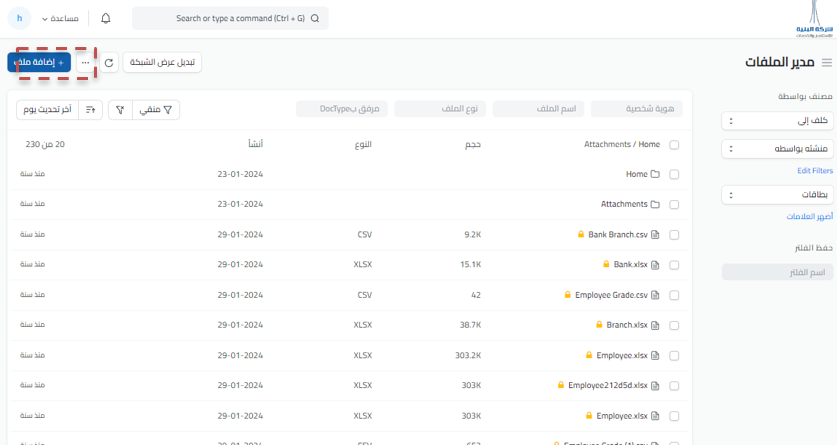837x445 pixels.
Task: Open the Attachments folder link
Action: [x=624, y=204]
